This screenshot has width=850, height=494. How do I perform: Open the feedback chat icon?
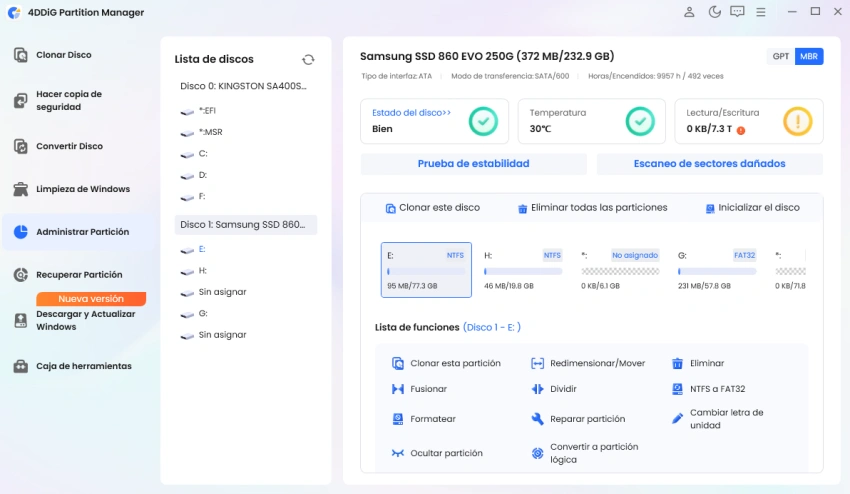(x=737, y=12)
